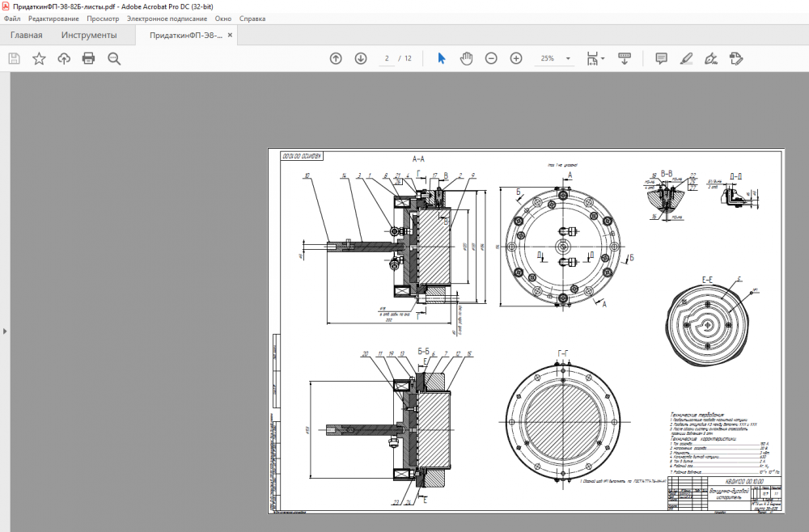Zoom in with plus button

point(516,58)
